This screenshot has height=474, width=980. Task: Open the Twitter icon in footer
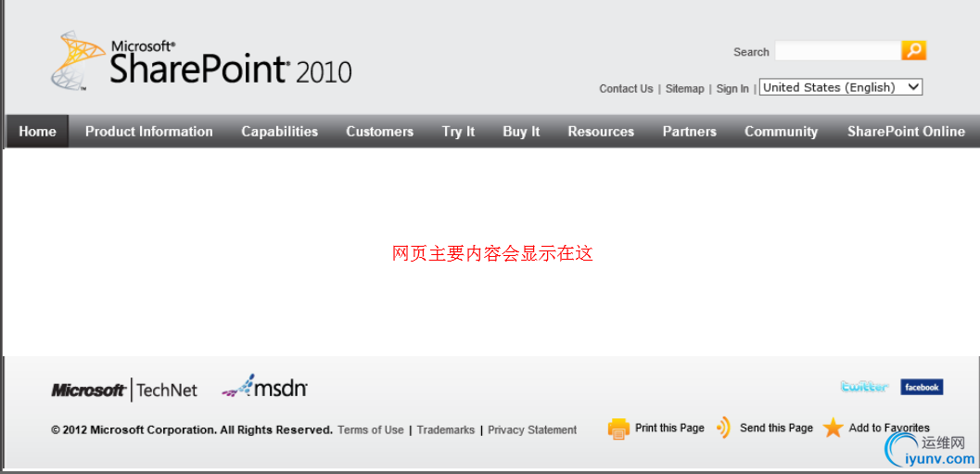coord(864,387)
